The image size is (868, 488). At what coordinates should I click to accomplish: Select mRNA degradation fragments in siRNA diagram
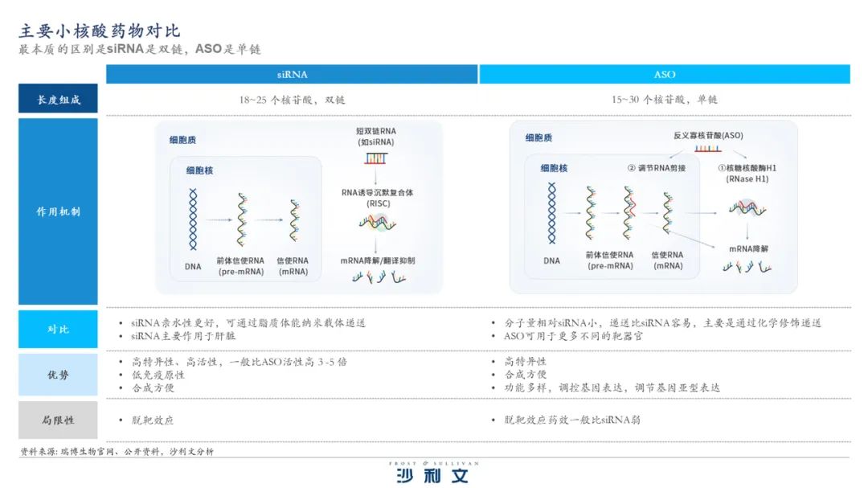pyautogui.click(x=378, y=277)
